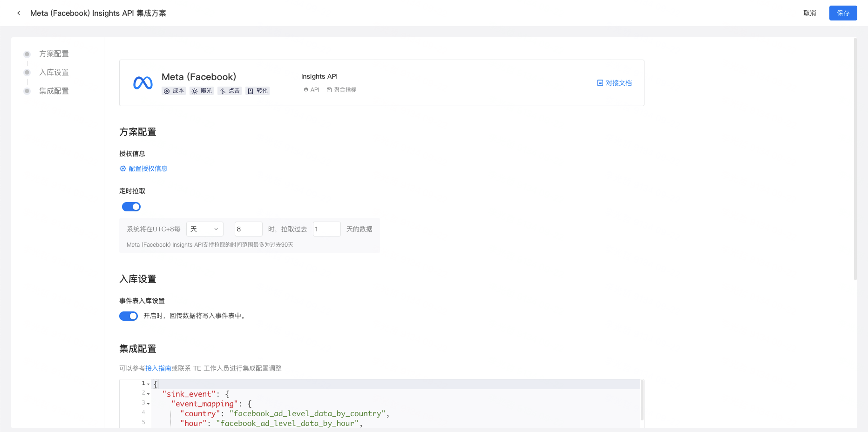868x432 pixels.
Task: Click the Insights API label
Action: coord(319,76)
